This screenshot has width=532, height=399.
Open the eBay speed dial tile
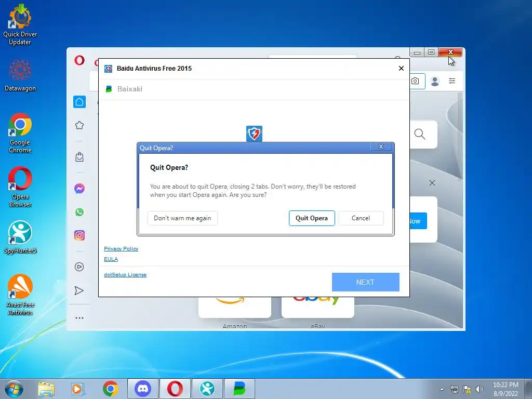(317, 308)
